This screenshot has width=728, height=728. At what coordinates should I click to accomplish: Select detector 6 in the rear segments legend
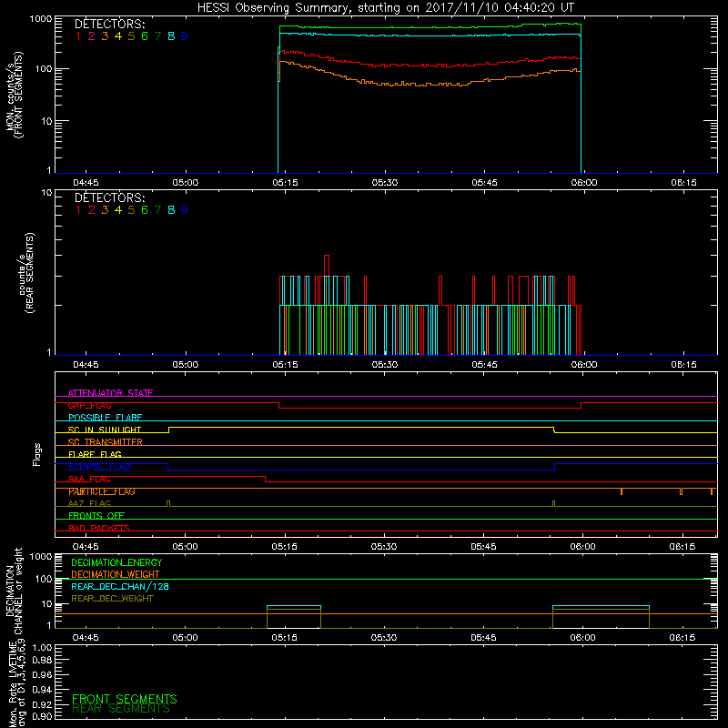[145, 210]
